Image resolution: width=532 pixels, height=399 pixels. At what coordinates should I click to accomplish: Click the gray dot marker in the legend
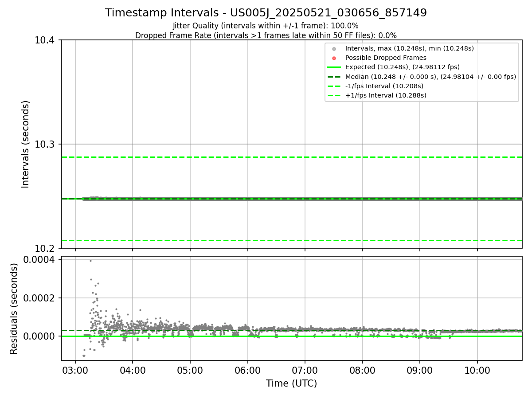coord(334,49)
